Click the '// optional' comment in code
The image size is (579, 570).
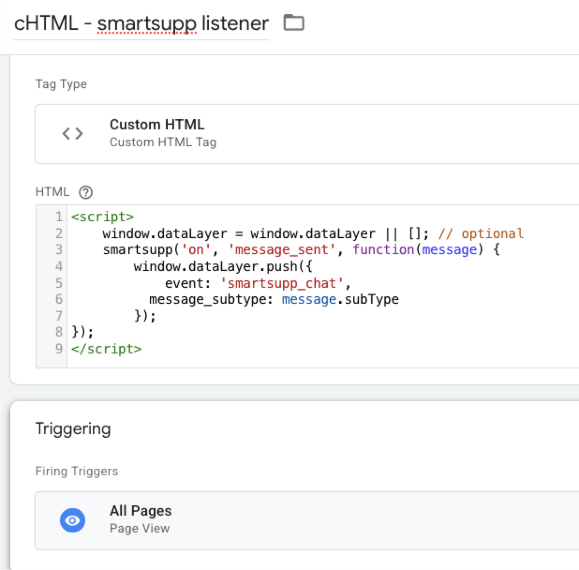click(481, 233)
